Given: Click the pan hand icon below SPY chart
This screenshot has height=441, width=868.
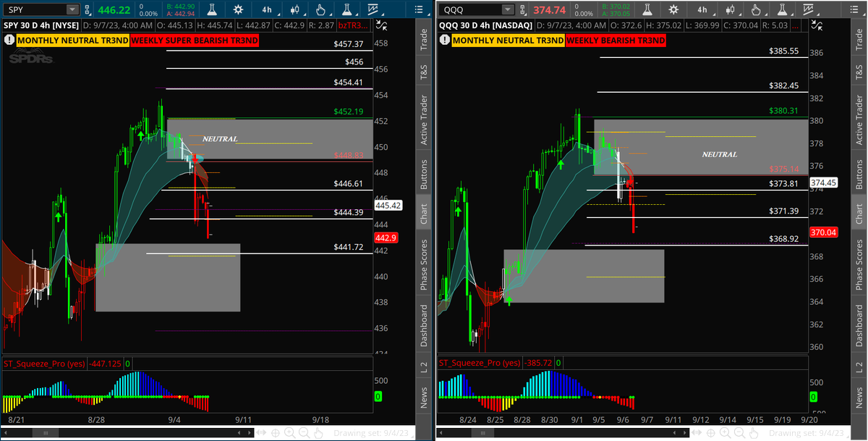Looking at the screenshot, I should [319, 433].
